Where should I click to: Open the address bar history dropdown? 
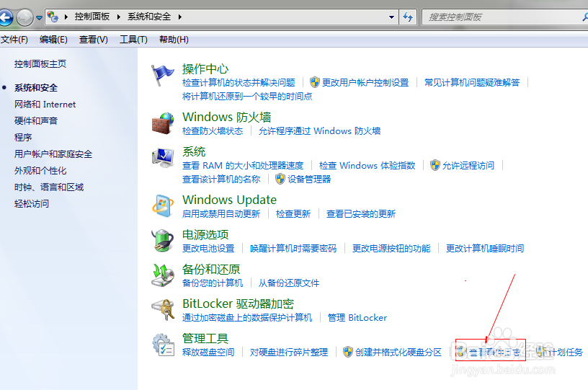tap(391, 17)
